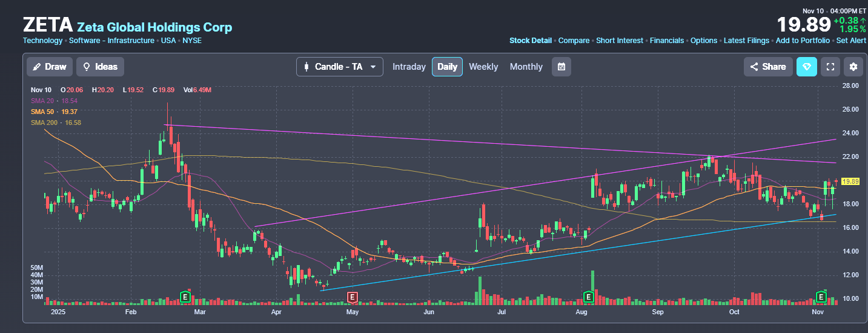This screenshot has height=333, width=868.
Task: Select the SMA 50 legend entry
Action: [54, 112]
